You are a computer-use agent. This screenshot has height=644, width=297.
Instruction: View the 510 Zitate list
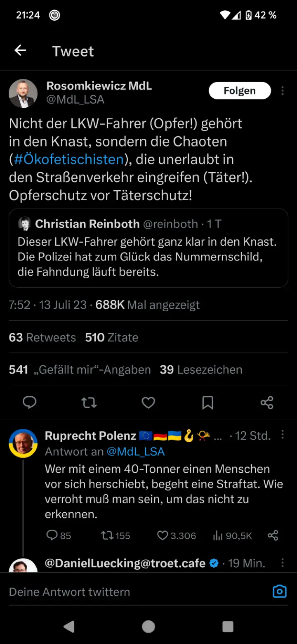coord(111,337)
